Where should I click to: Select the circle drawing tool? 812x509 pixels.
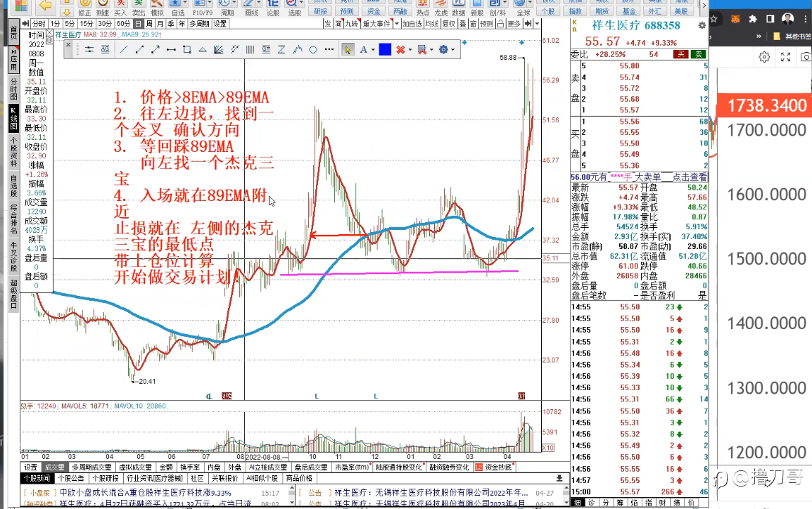tap(313, 50)
